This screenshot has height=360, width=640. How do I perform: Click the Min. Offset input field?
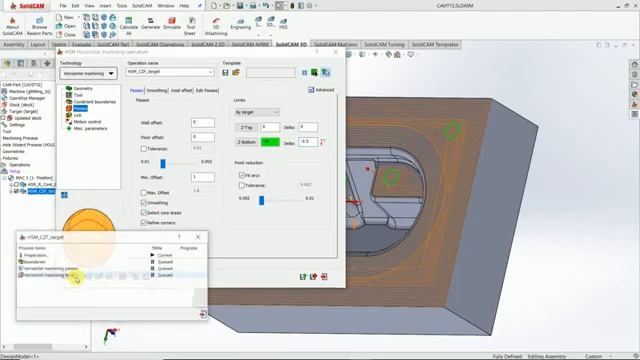coord(202,177)
